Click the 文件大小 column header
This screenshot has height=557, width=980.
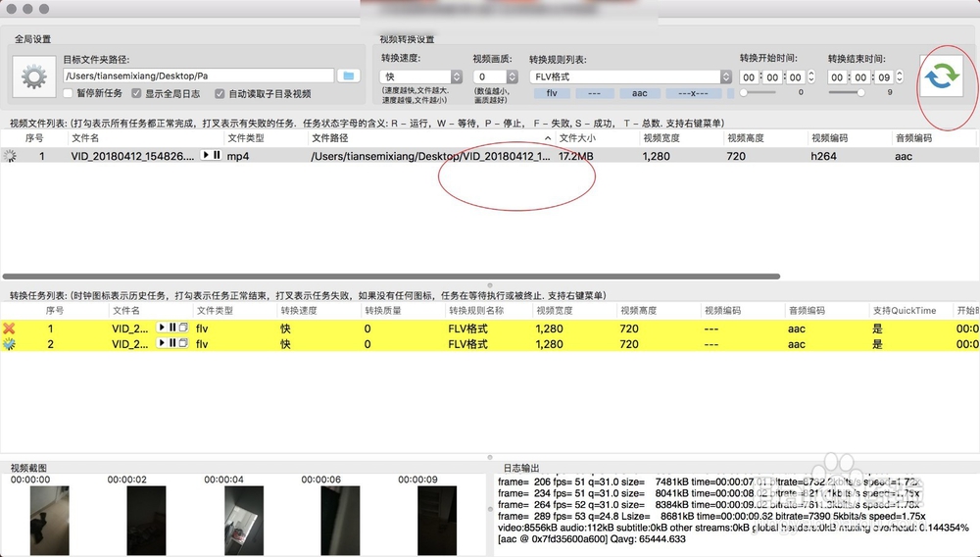click(577, 138)
